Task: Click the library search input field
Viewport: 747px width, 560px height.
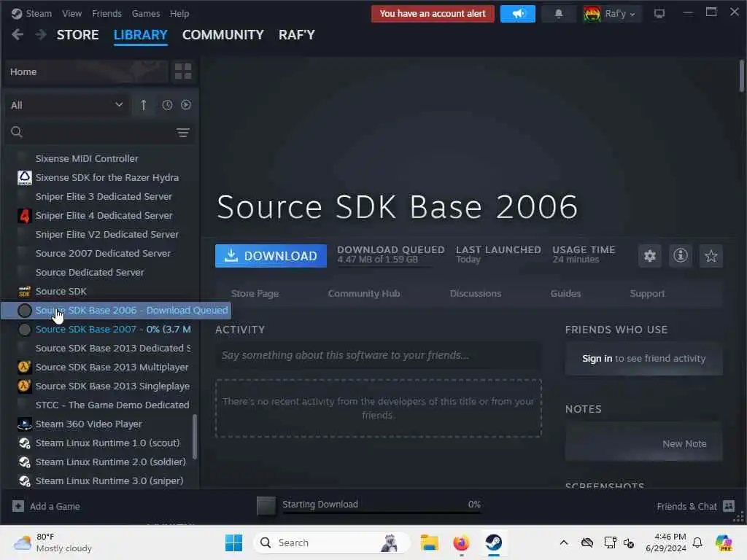Action: [98, 133]
